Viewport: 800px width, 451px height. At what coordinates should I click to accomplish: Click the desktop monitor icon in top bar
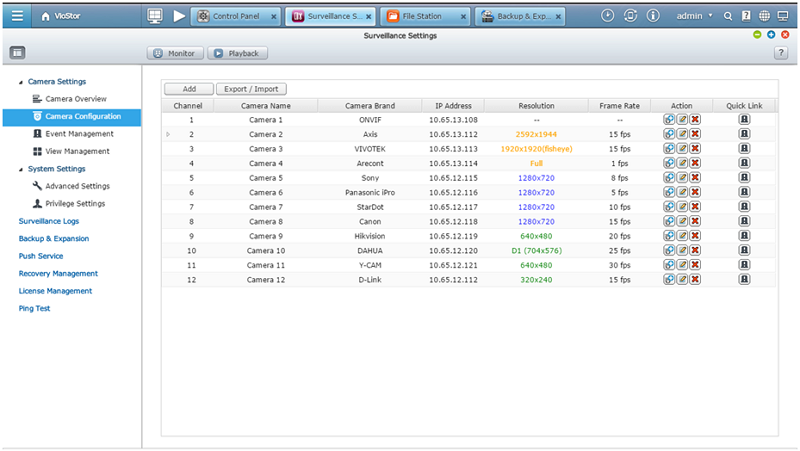pyautogui.click(x=155, y=16)
